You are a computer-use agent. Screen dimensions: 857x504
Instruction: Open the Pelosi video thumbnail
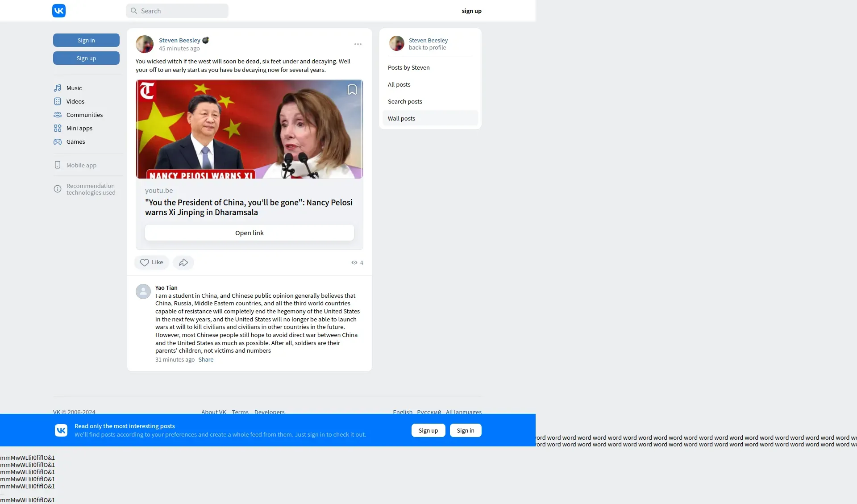(249, 129)
